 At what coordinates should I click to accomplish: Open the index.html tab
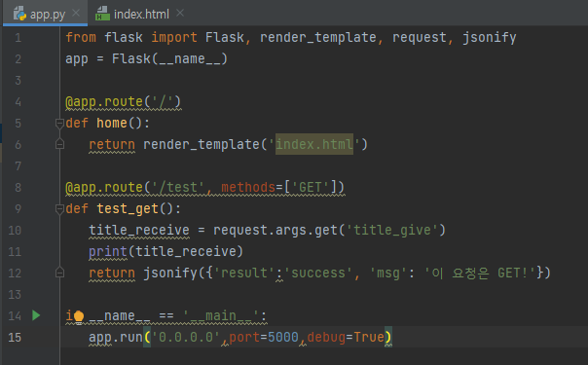(140, 14)
